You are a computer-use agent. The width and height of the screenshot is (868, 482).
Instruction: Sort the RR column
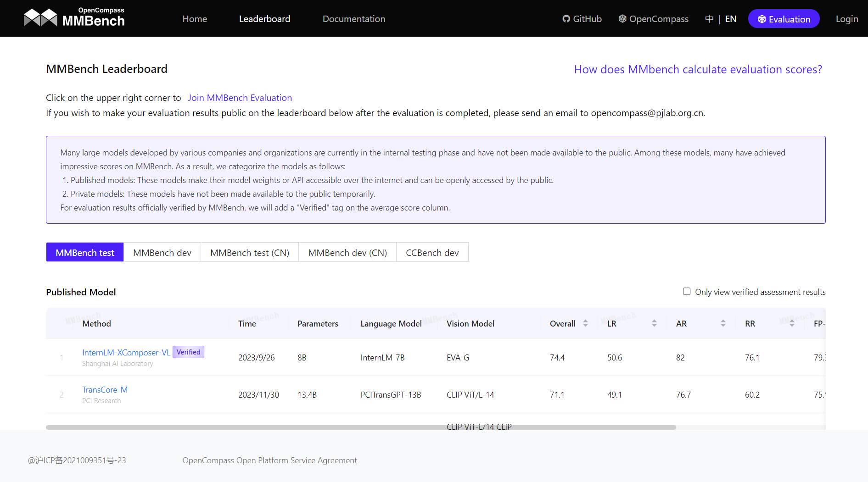[x=792, y=323]
